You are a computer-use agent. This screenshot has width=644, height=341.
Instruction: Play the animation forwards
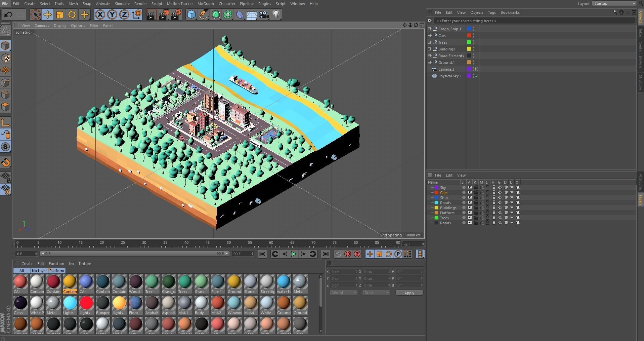pyautogui.click(x=294, y=254)
